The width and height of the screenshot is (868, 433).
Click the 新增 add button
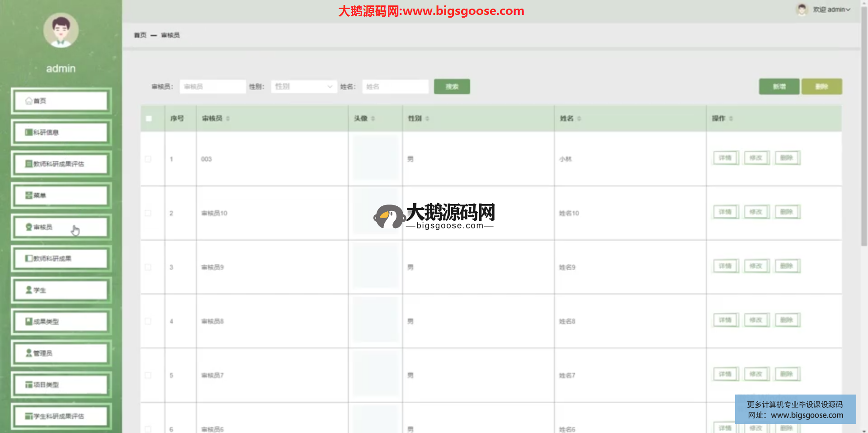click(779, 86)
